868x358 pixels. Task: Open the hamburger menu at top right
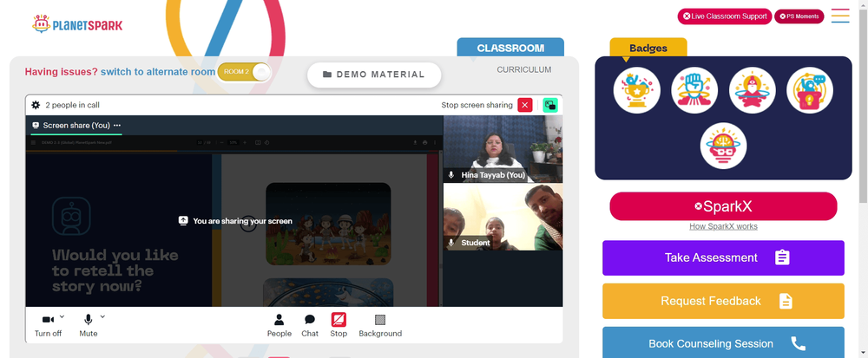click(840, 16)
